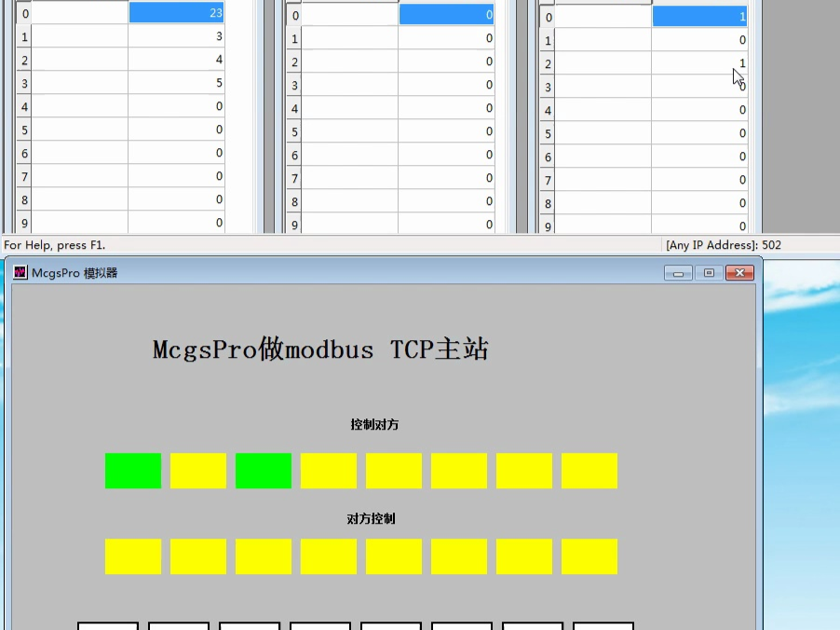Select highlighted row 0 value 1 in right table
The width and height of the screenshot is (840, 630).
[699, 16]
